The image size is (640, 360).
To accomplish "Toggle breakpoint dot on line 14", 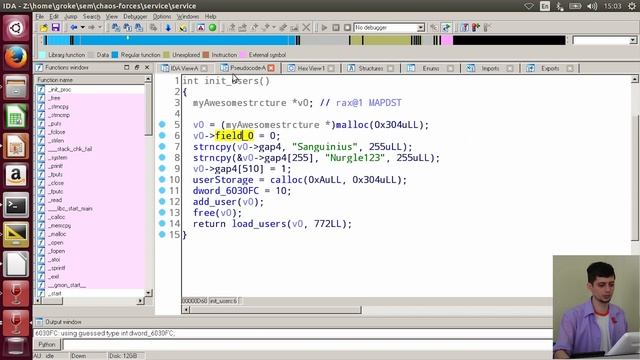I will click(162, 223).
